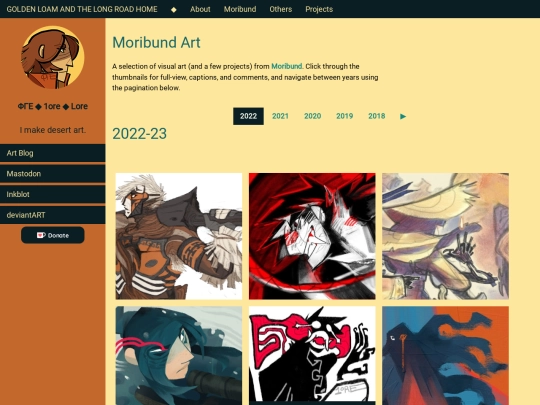Open the Moribund menu item

coord(240,9)
